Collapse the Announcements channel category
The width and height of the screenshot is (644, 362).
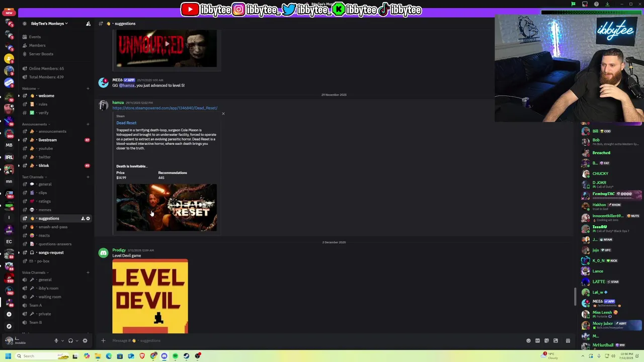35,124
